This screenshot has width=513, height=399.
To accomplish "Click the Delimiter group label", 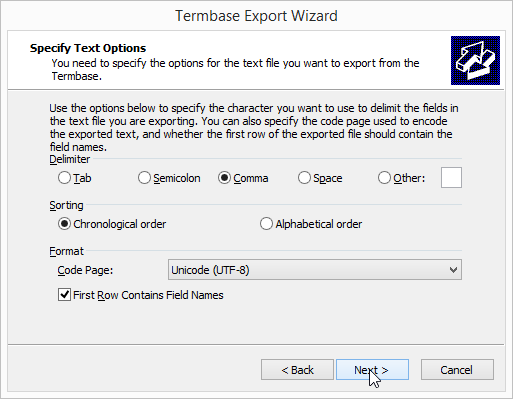I will (x=70, y=159).
